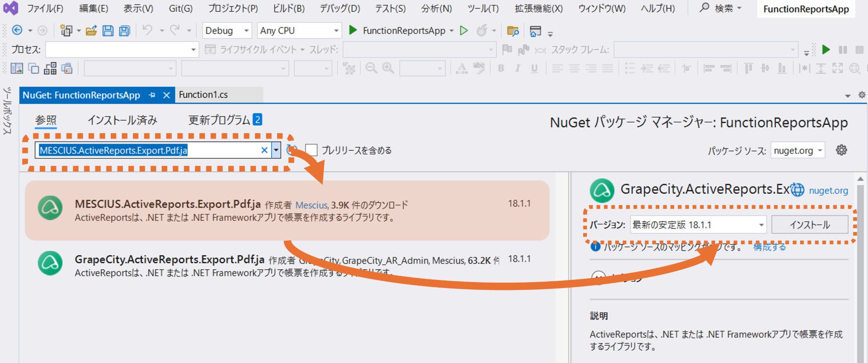Click the details pane scroll up arrow

click(x=860, y=179)
